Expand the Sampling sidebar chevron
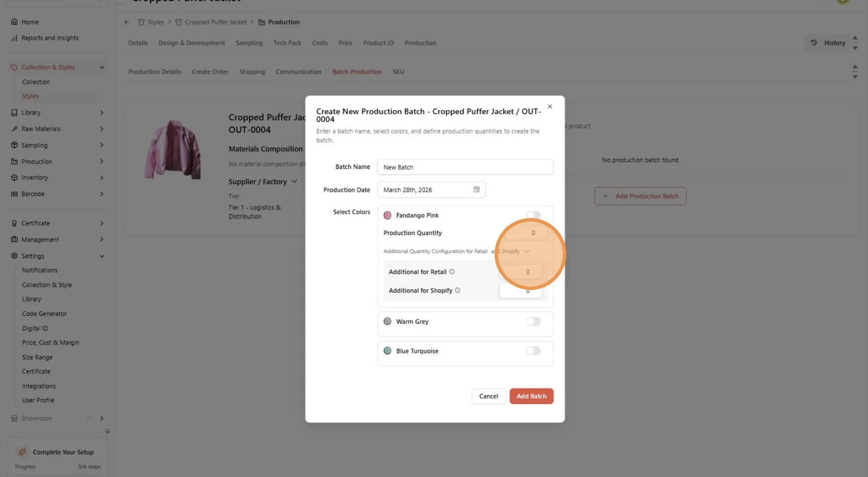Viewport: 868px width, 477px height. click(102, 145)
